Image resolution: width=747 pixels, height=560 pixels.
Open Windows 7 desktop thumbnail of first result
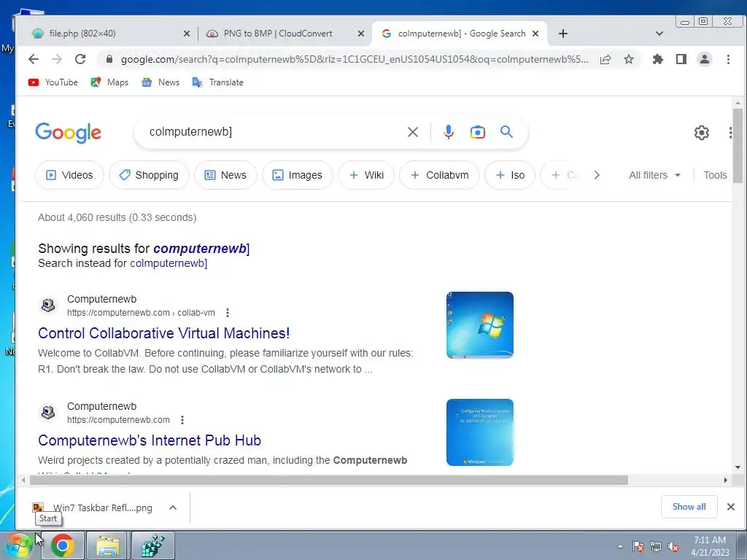(x=480, y=325)
